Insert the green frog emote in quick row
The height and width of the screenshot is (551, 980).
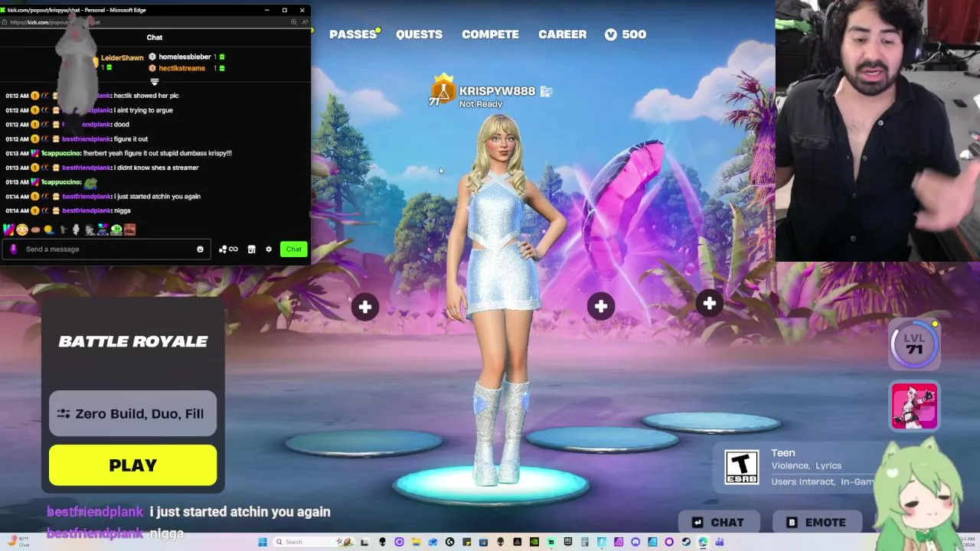tap(116, 230)
